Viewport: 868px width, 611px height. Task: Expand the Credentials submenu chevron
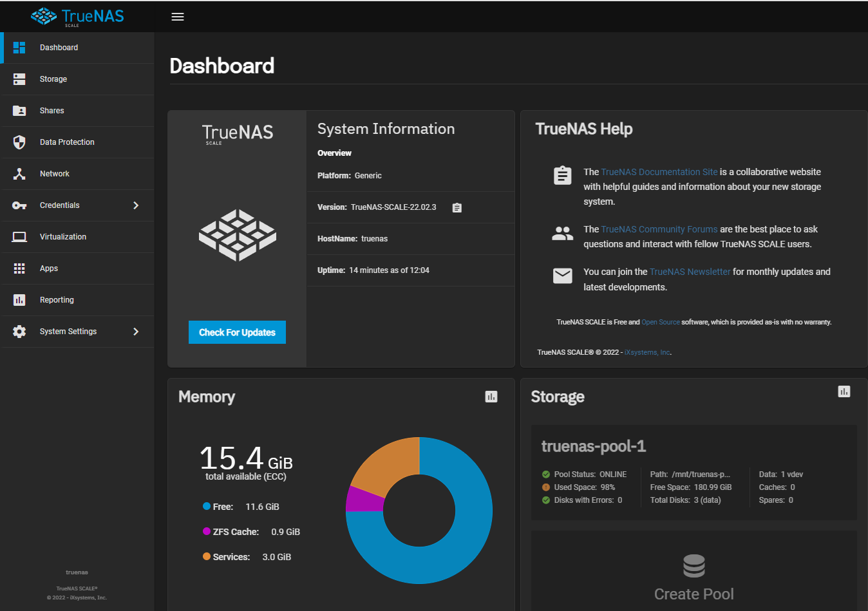[136, 205]
